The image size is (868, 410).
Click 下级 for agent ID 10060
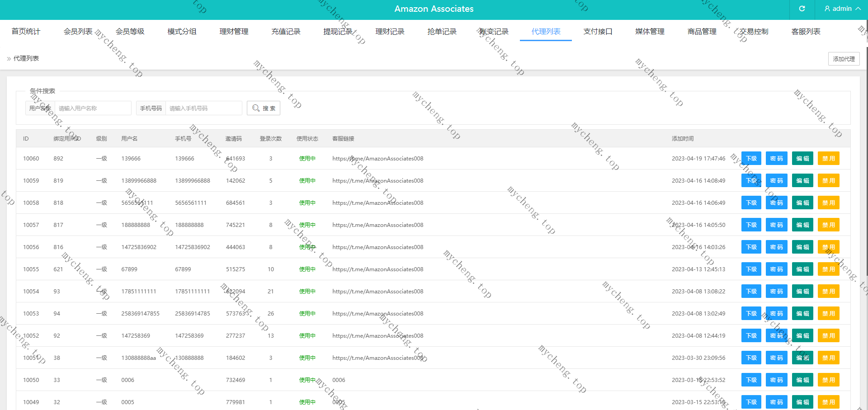[x=751, y=158]
